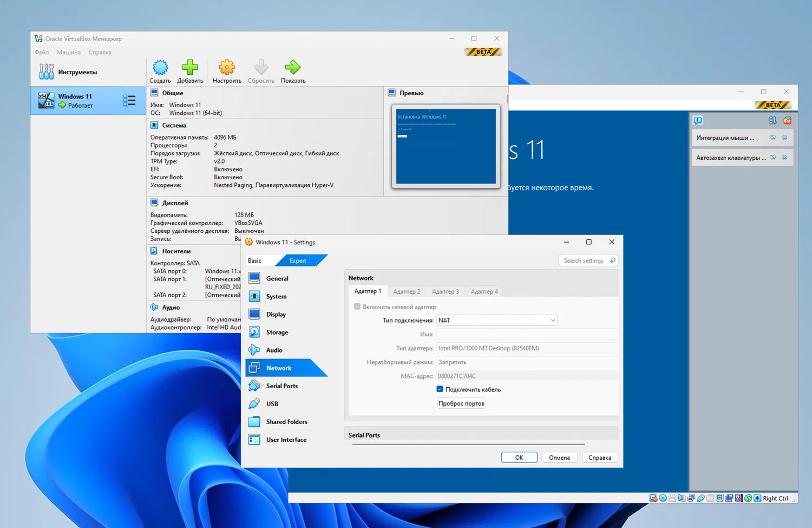Click the USB plug icon in VM status bar

[700, 498]
